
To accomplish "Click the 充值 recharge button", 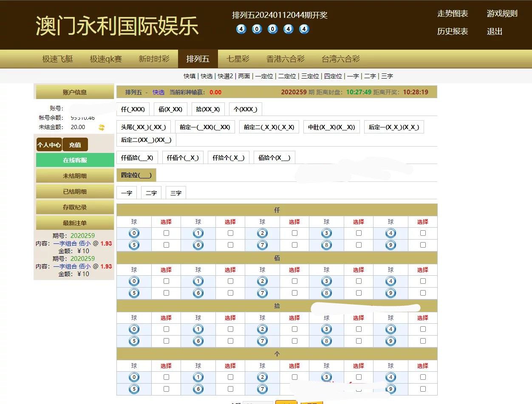I will click(75, 145).
